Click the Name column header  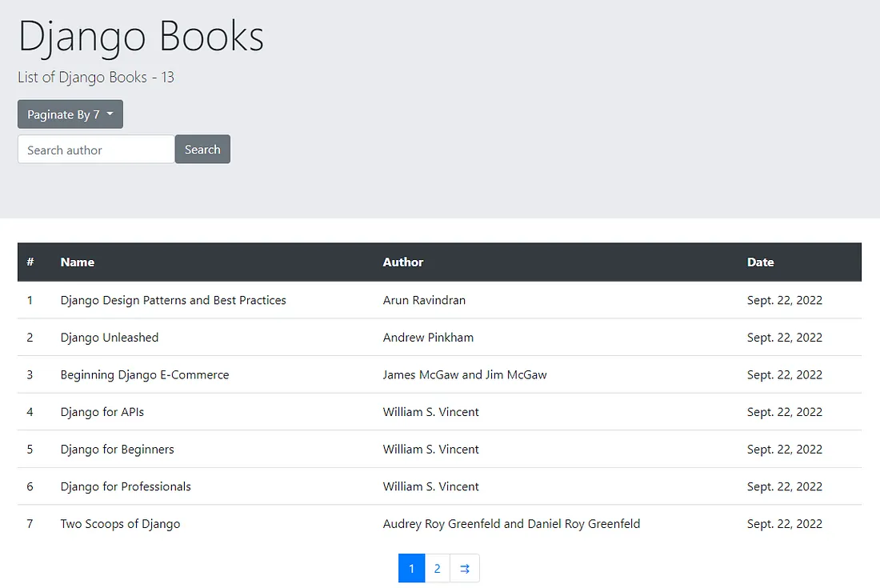(x=78, y=262)
